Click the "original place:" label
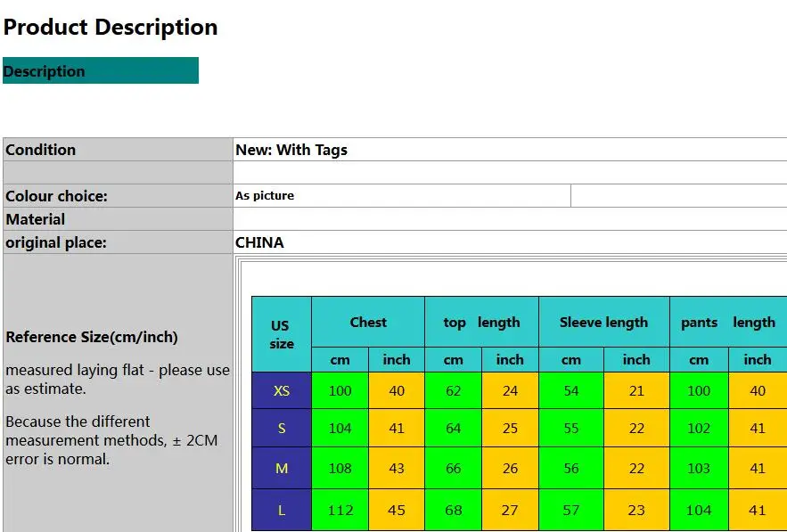This screenshot has height=532, width=787. [56, 242]
